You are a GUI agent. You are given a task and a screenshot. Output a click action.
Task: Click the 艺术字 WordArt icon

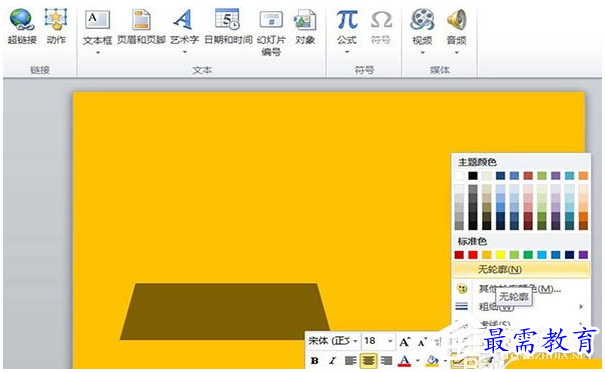[x=184, y=19]
